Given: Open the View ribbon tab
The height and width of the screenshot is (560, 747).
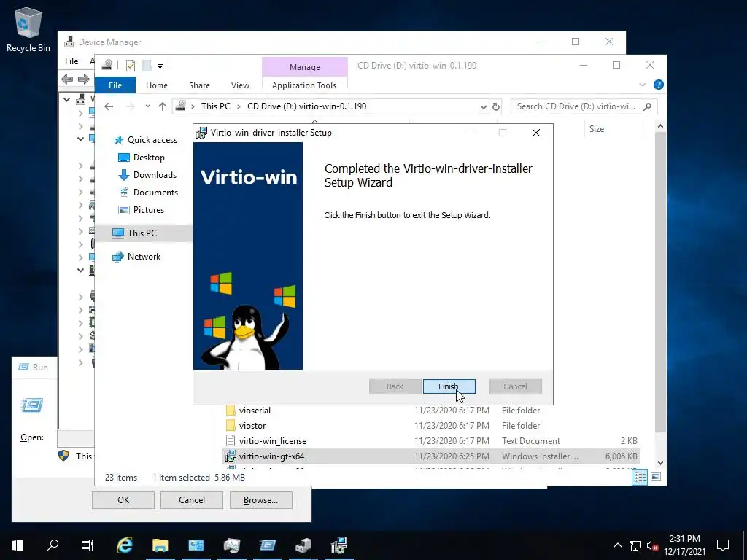Looking at the screenshot, I should pos(240,85).
